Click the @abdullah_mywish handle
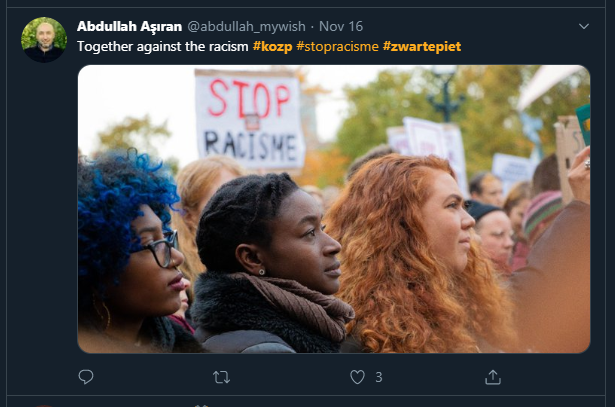 (x=246, y=26)
